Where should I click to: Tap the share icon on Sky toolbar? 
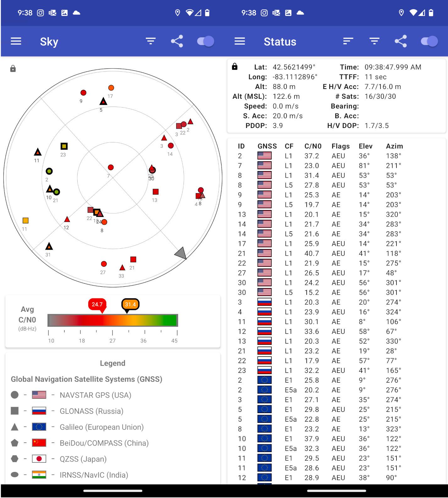tap(177, 41)
